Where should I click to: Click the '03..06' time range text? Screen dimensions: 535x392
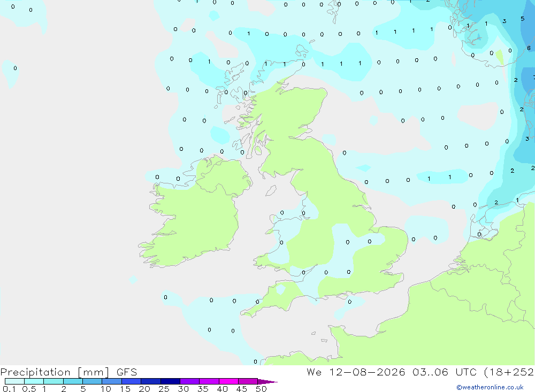[x=430, y=372]
